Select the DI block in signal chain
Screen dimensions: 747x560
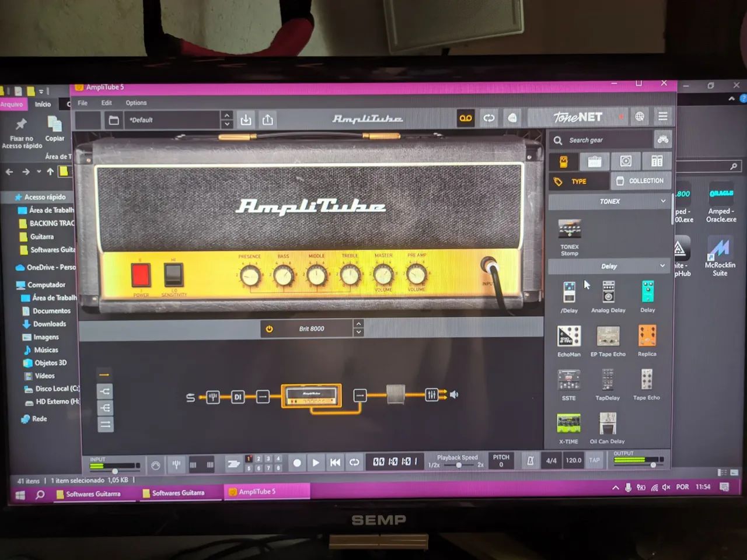(238, 397)
